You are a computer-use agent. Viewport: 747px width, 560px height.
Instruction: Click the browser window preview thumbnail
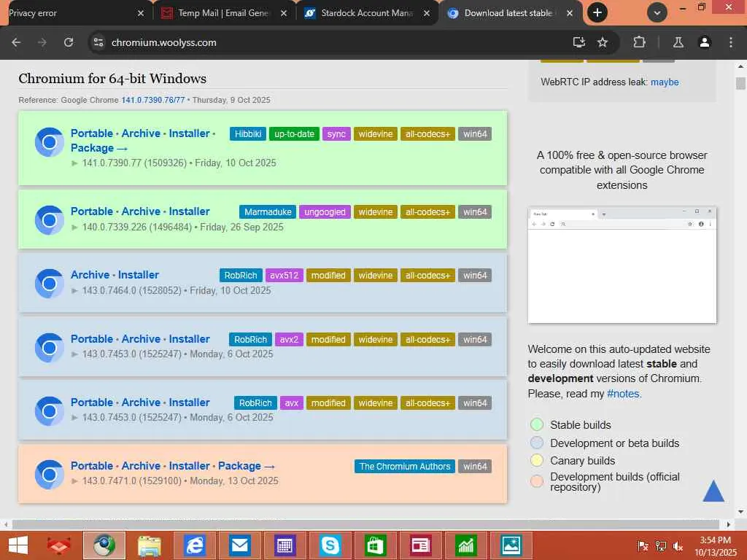(622, 265)
